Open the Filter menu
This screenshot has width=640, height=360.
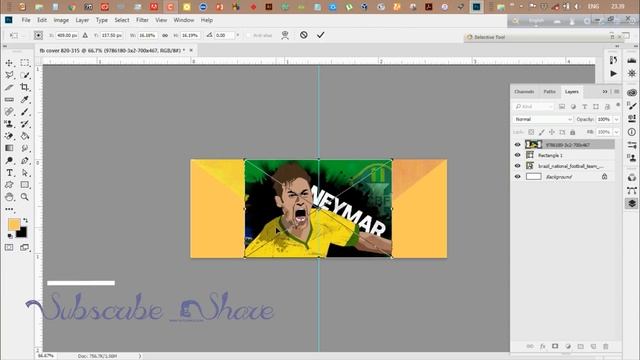(x=142, y=20)
